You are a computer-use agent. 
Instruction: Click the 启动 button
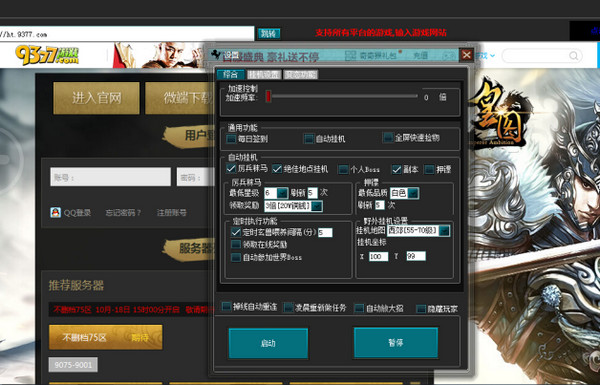point(268,343)
